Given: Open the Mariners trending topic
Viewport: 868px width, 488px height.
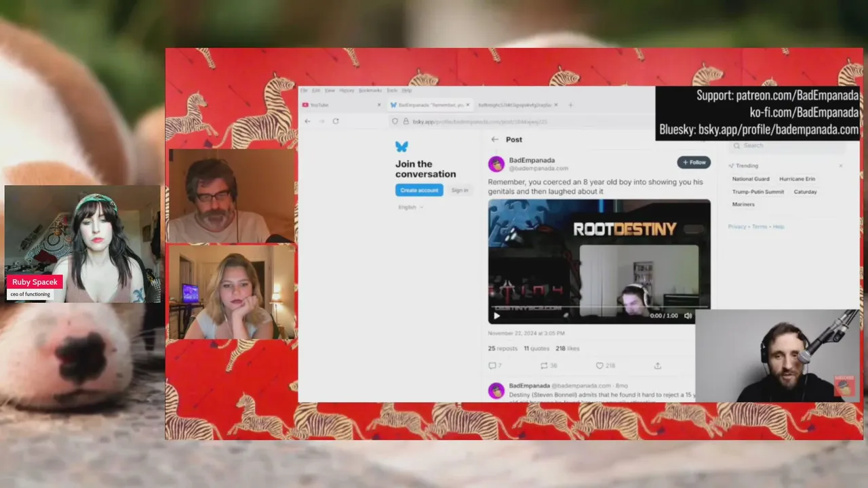Looking at the screenshot, I should click(x=743, y=205).
